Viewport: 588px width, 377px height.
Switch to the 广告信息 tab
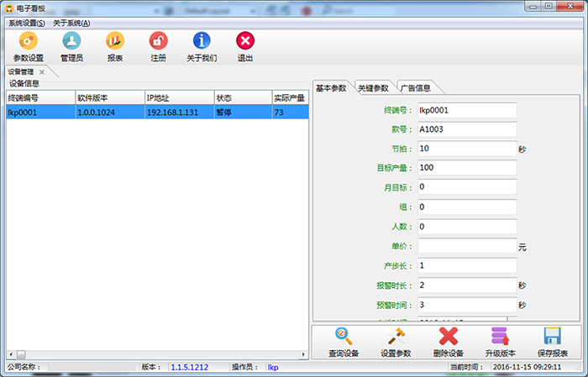pos(415,88)
